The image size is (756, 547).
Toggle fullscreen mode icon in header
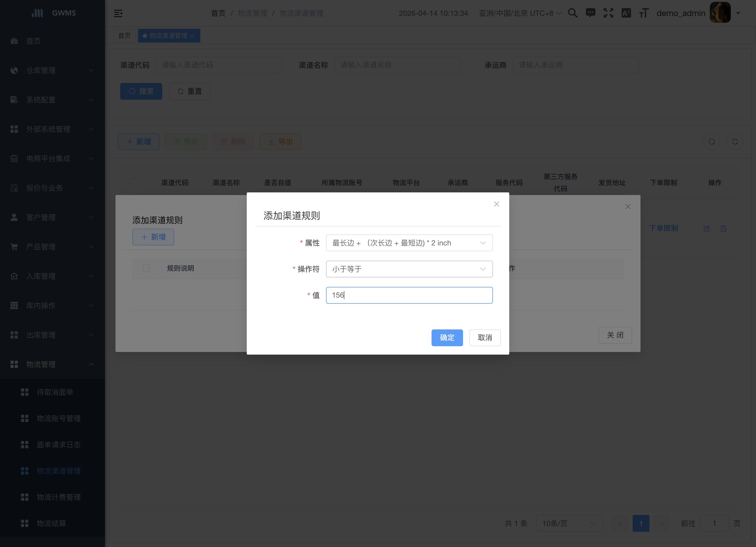tap(608, 13)
